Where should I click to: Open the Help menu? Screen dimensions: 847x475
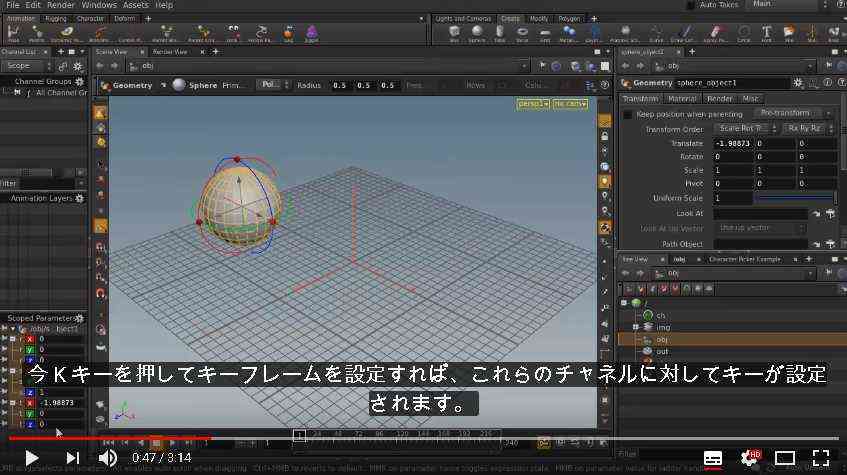click(x=164, y=5)
